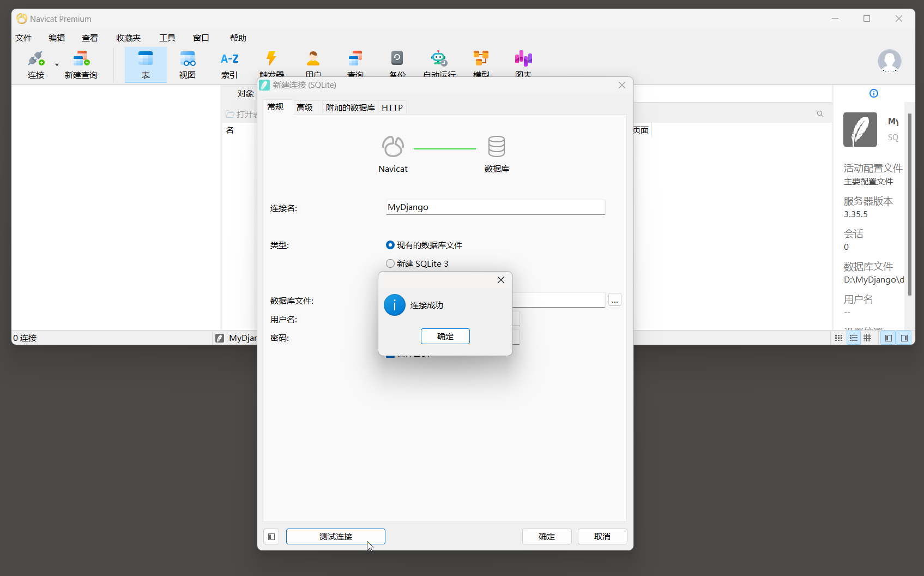Open the Backup toolbar icon

pyautogui.click(x=397, y=58)
